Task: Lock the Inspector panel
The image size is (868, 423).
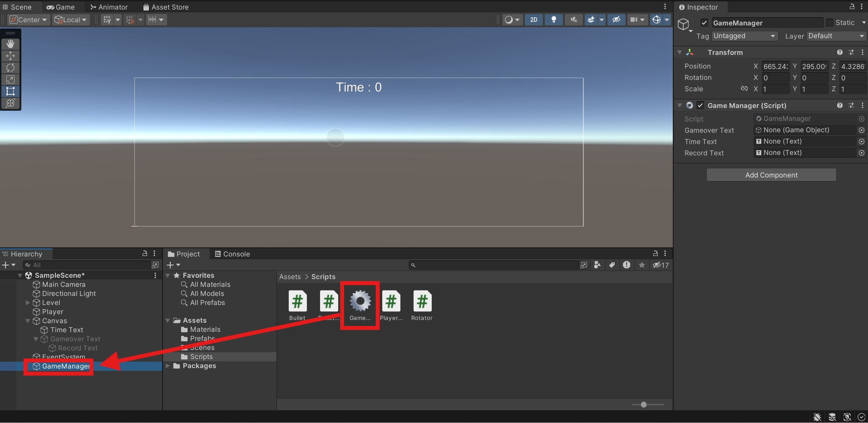Action: 852,7
